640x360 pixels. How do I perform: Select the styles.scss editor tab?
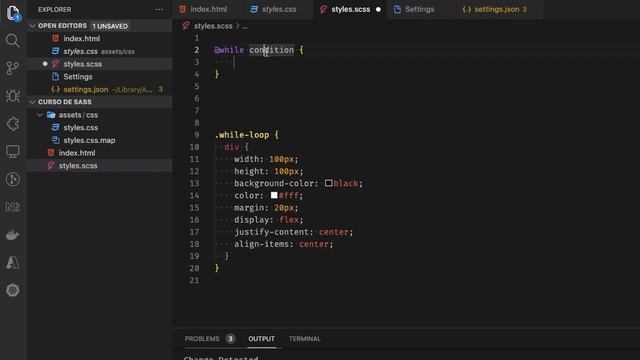(350, 9)
